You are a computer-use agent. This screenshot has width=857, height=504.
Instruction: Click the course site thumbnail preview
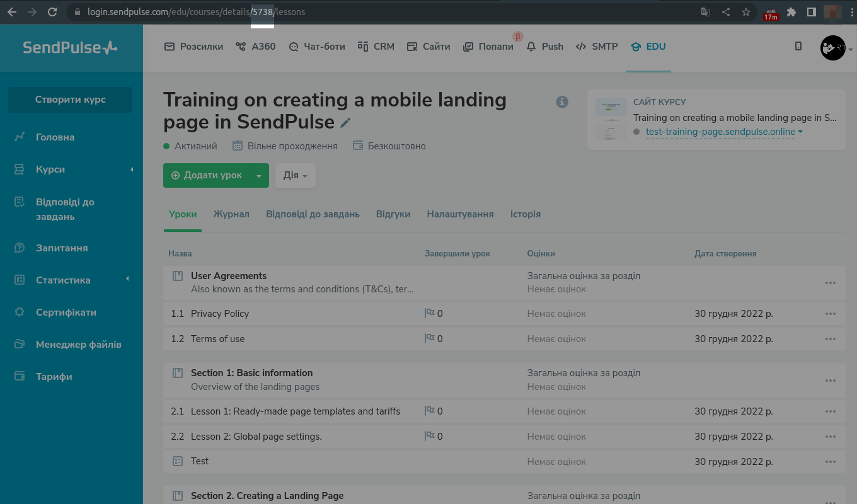tap(609, 120)
